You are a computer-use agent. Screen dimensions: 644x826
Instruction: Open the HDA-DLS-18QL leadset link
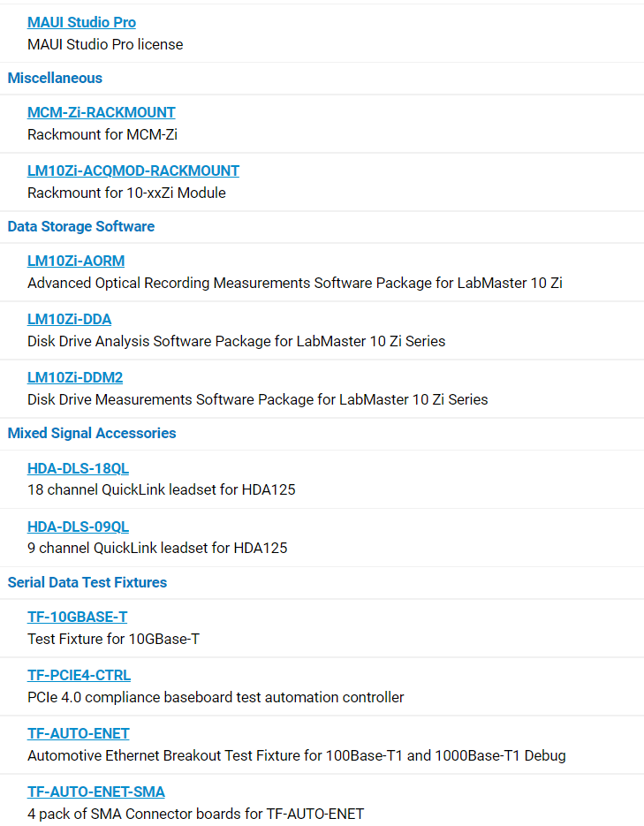click(78, 468)
